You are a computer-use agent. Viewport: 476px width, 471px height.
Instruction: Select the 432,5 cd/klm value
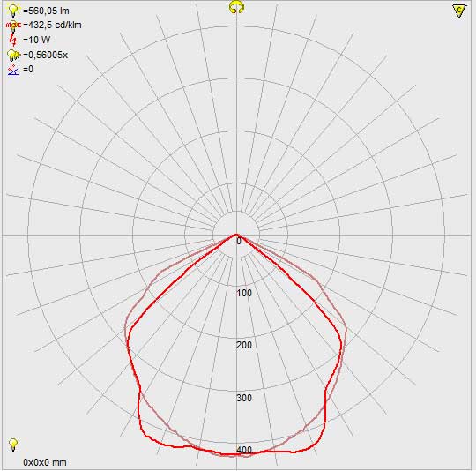pos(52,25)
